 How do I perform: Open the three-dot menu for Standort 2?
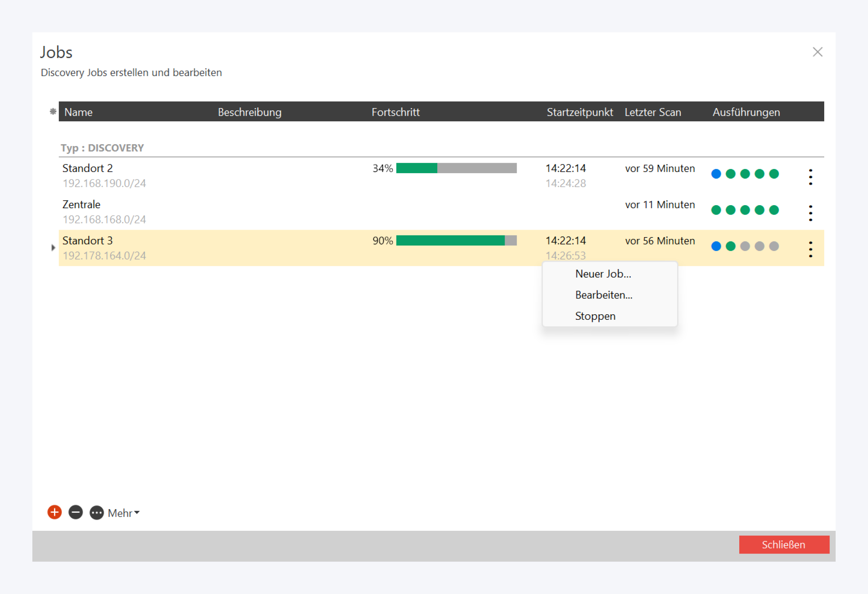click(x=810, y=177)
